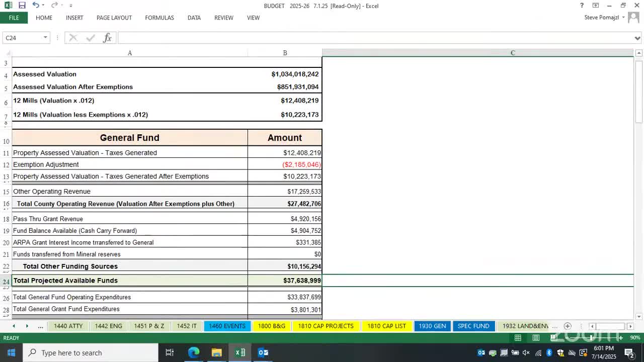Screen dimensions: 644x362
Task: Click the Insert Function fx icon
Action: click(107, 38)
